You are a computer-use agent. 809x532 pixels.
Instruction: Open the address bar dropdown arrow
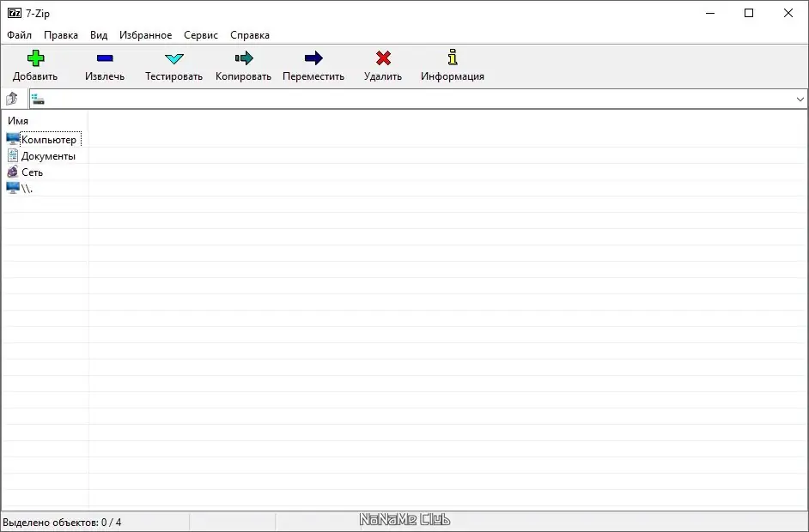pos(800,98)
